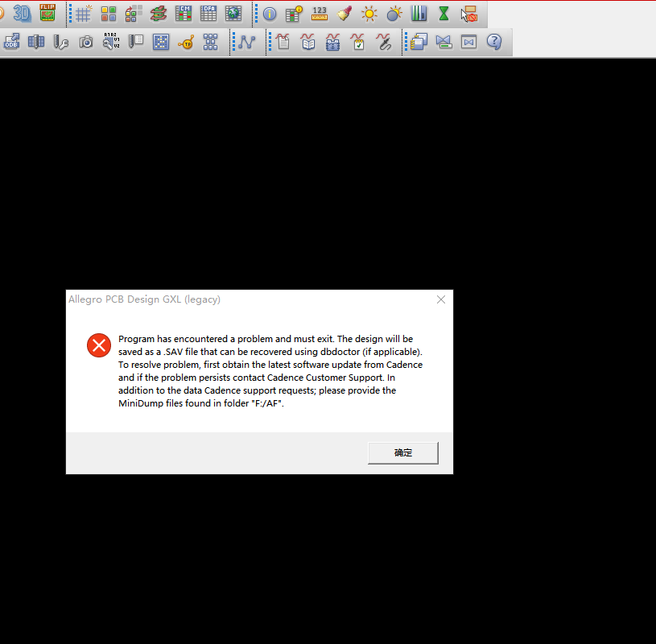Click the cursor with prohibited rectangle icon
656x644 pixels.
[469, 14]
